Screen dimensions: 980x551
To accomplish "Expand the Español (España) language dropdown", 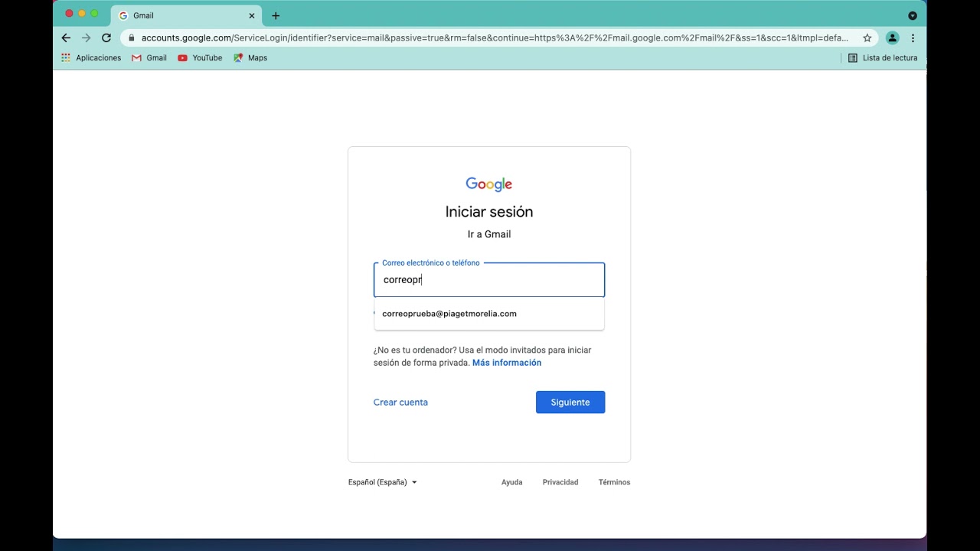I will tap(382, 482).
